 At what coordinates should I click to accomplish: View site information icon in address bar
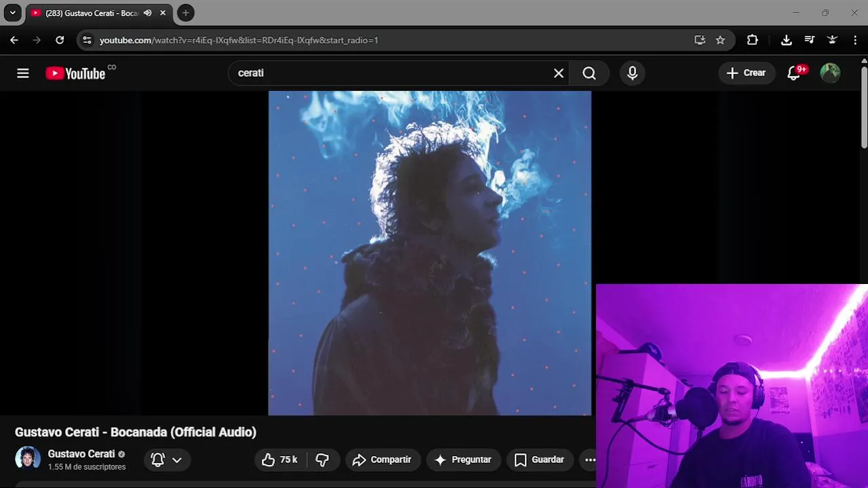click(86, 40)
